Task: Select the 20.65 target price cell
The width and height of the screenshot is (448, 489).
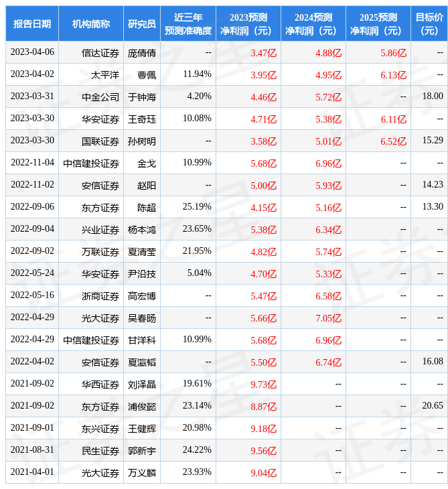Action: pos(433,406)
